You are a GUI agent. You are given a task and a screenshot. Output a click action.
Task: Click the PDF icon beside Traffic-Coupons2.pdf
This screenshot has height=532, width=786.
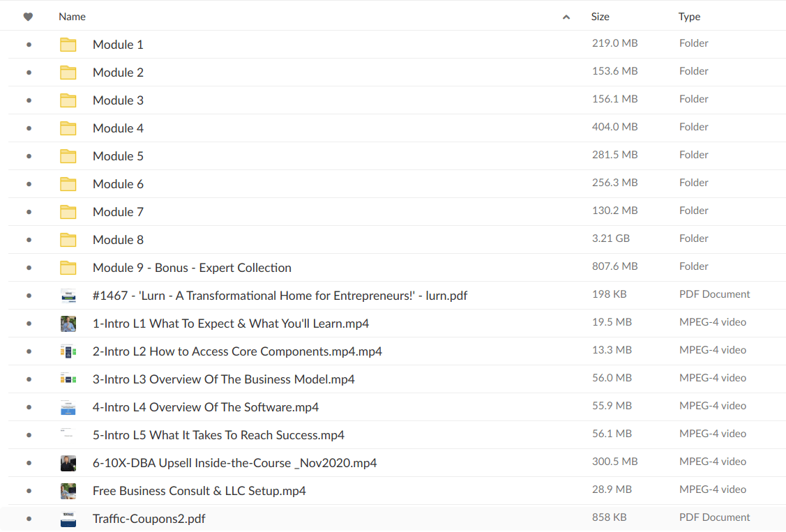click(68, 517)
